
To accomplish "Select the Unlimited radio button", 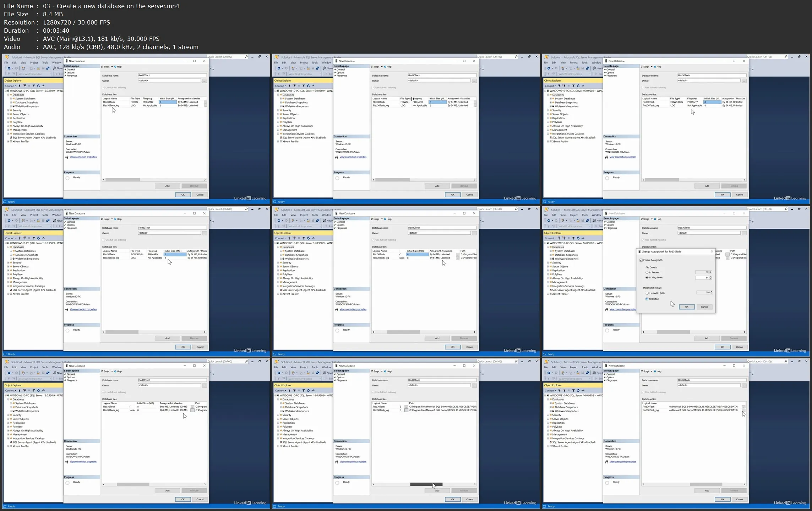I will click(647, 299).
